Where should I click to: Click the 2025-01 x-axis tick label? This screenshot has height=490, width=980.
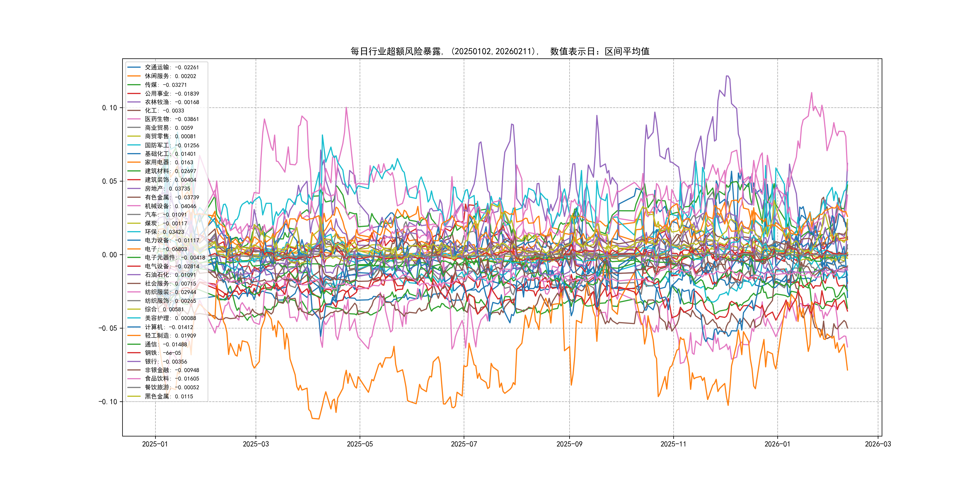point(155,444)
